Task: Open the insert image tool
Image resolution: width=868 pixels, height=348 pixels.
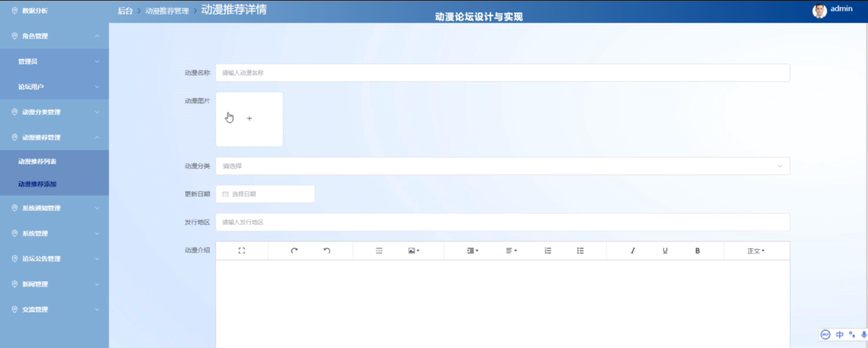Action: pos(413,251)
